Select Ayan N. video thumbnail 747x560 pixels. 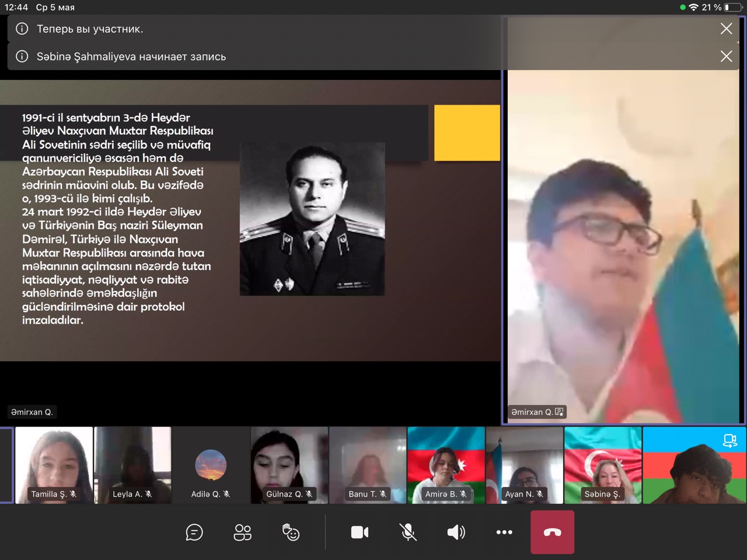tap(524, 465)
